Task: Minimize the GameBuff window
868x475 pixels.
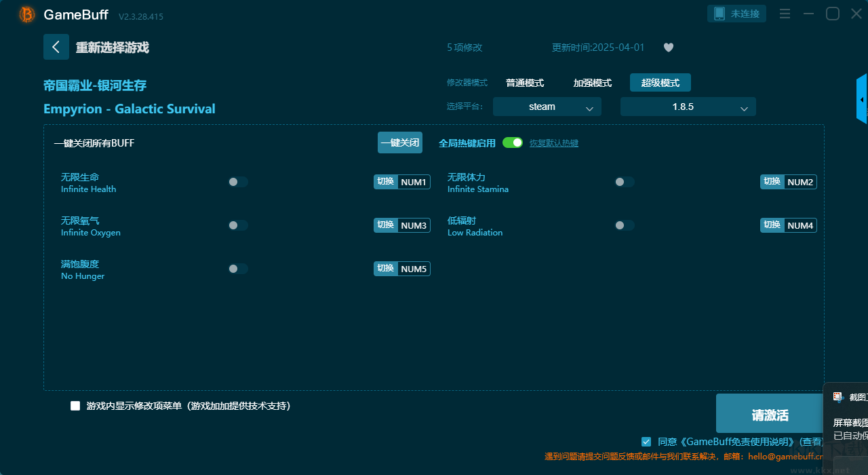Action: tap(808, 14)
